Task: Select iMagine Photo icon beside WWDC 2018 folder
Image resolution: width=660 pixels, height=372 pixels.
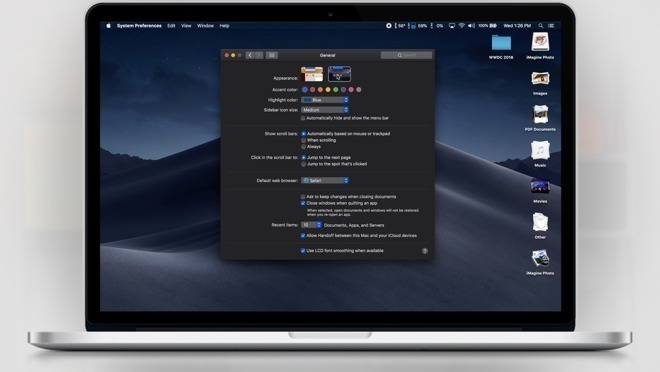Action: click(540, 43)
